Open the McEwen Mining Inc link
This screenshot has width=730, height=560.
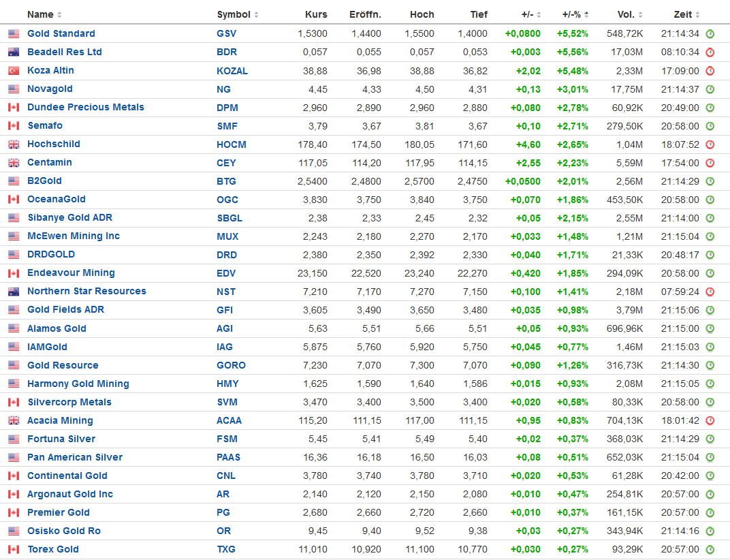(x=74, y=236)
